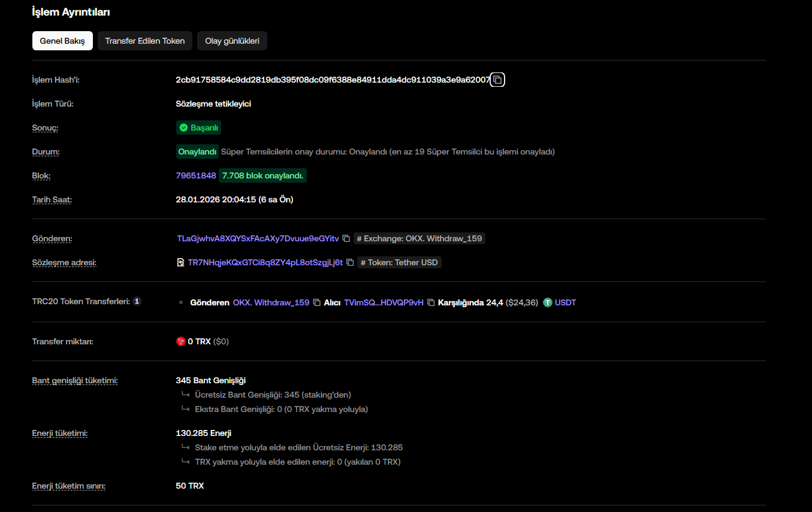Copy recipient address TVimSQ...HDVQP9vH
This screenshot has width=812, height=512.
click(430, 302)
